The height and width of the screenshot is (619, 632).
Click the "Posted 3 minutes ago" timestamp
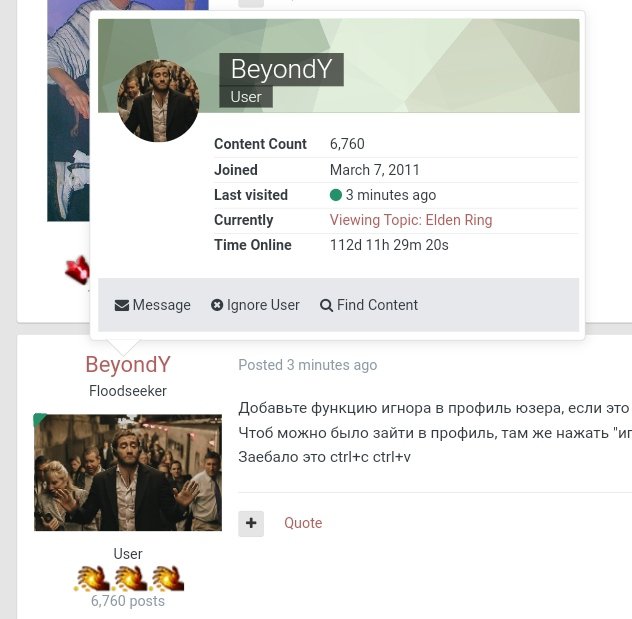pos(307,365)
